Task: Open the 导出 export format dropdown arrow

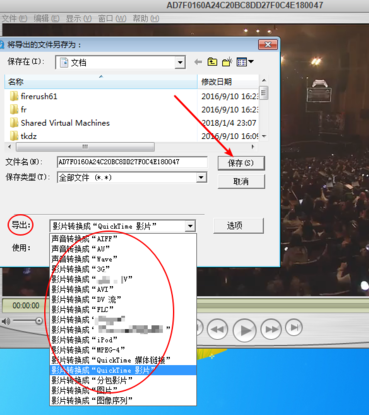Action: pyautogui.click(x=190, y=226)
